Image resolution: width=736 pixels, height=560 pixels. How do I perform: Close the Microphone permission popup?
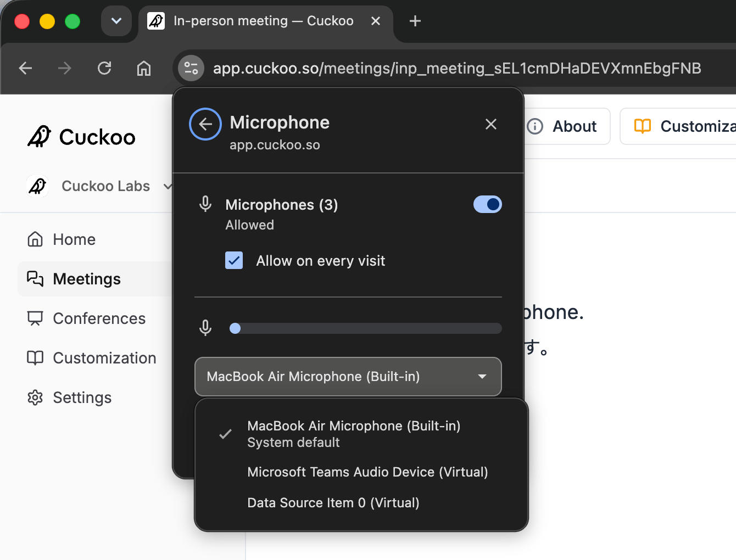point(491,124)
